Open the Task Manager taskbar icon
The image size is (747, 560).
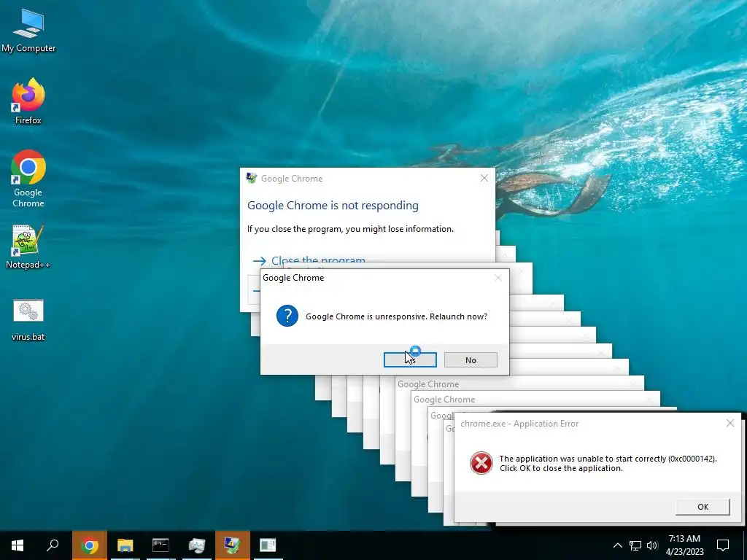(x=196, y=545)
